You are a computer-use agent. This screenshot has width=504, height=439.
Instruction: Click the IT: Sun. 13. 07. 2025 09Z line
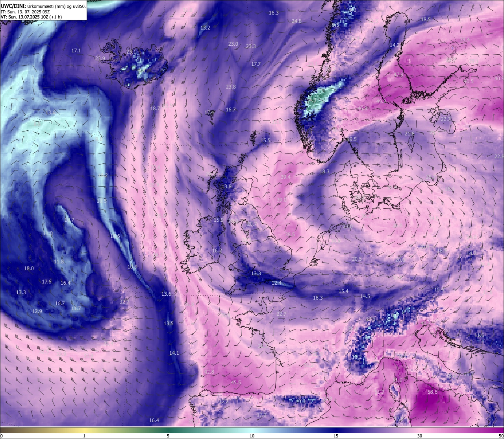(x=25, y=12)
